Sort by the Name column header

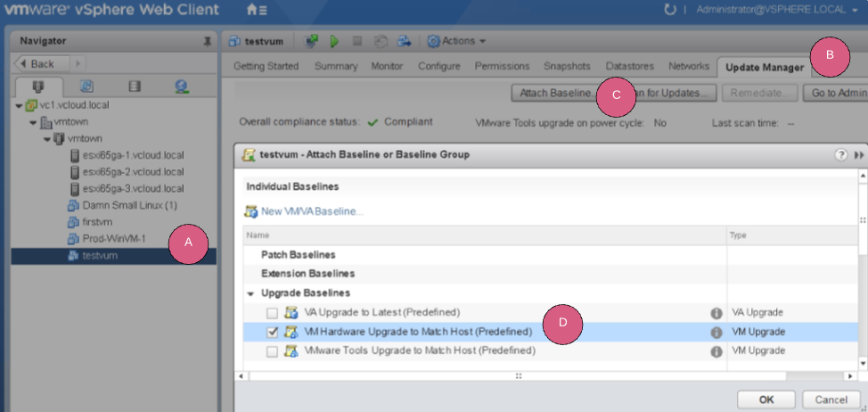485,235
